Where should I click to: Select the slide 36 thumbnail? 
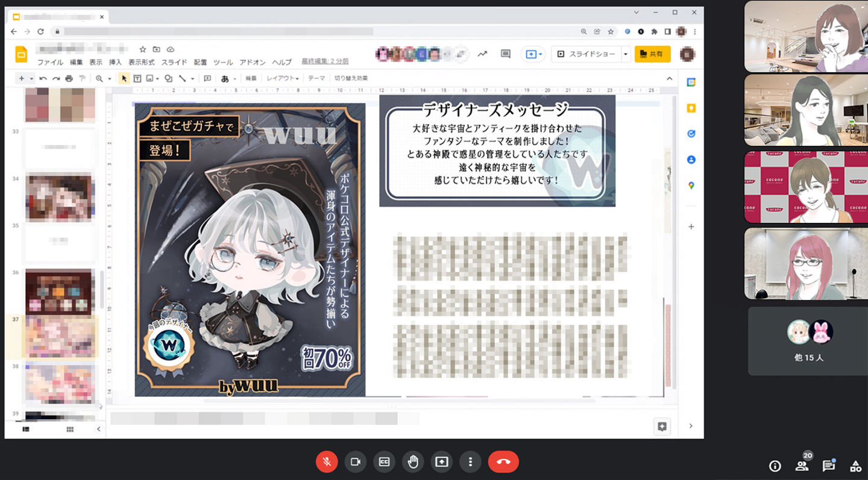point(60,290)
